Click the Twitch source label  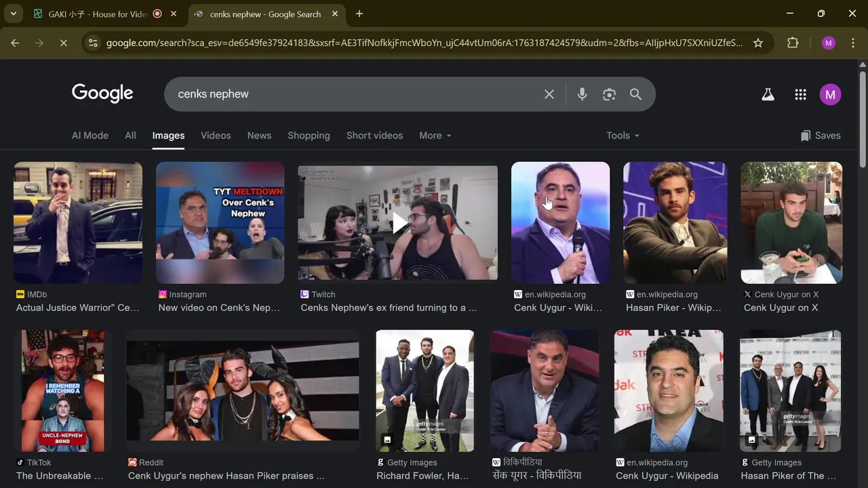pos(318,294)
